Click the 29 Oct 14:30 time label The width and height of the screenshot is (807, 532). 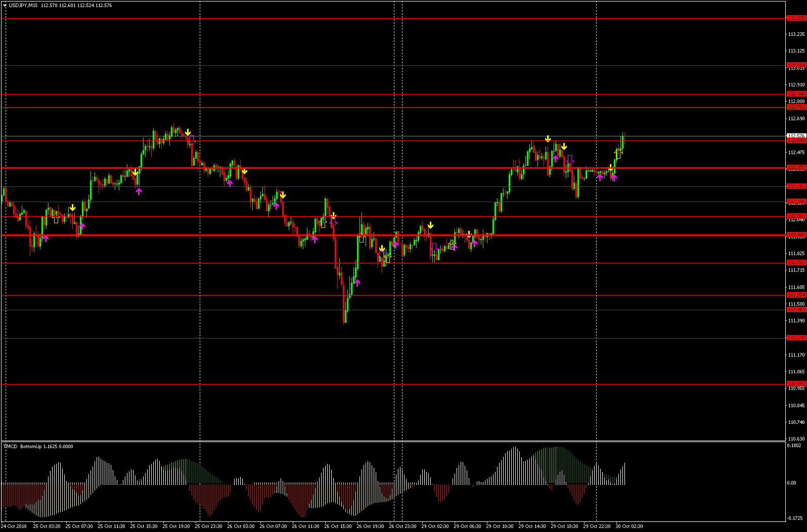click(532, 526)
